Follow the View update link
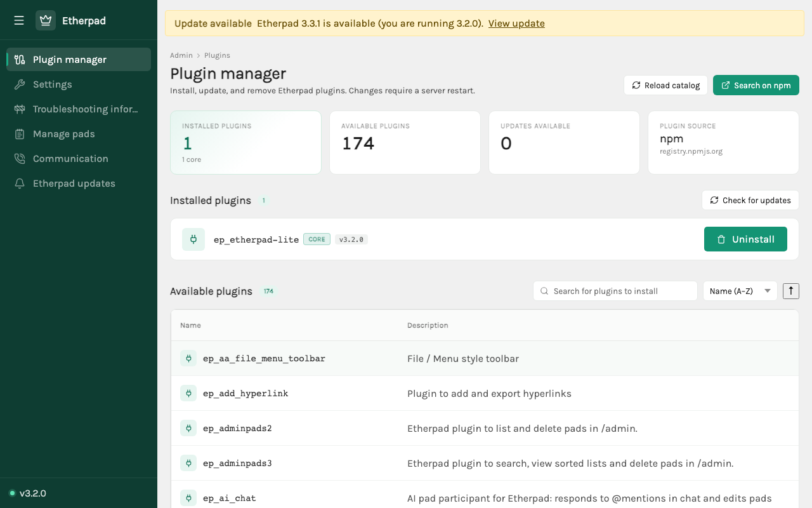 pyautogui.click(x=516, y=23)
